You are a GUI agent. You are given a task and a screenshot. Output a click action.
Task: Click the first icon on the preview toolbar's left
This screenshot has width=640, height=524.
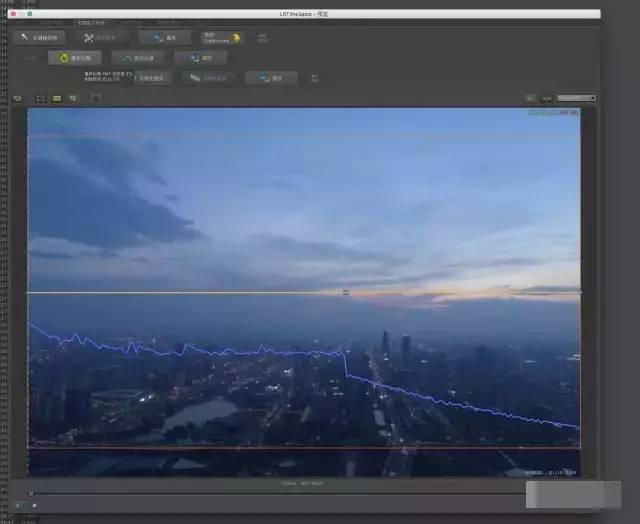point(17,98)
